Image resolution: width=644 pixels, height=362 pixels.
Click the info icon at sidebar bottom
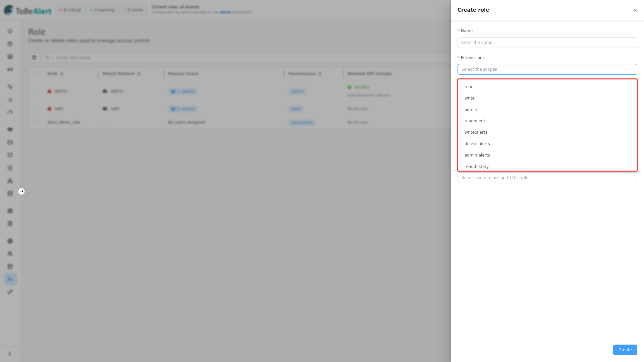[x=10, y=354]
